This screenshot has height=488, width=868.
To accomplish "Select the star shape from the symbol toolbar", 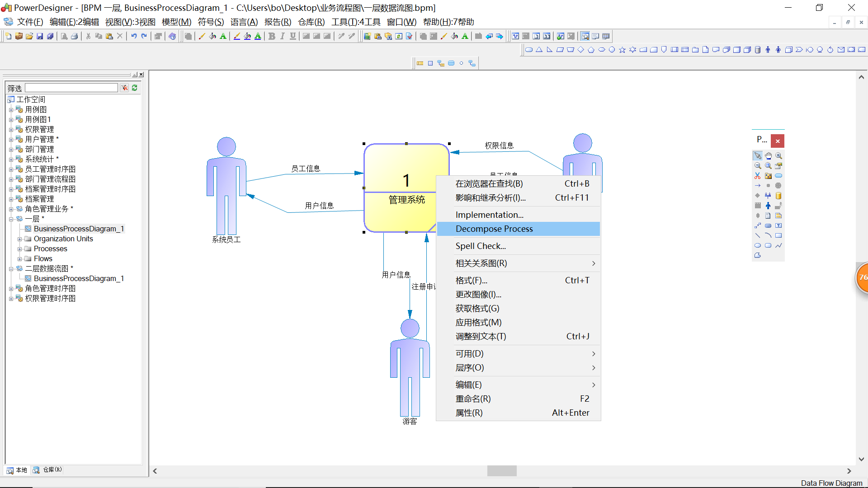I will [623, 50].
